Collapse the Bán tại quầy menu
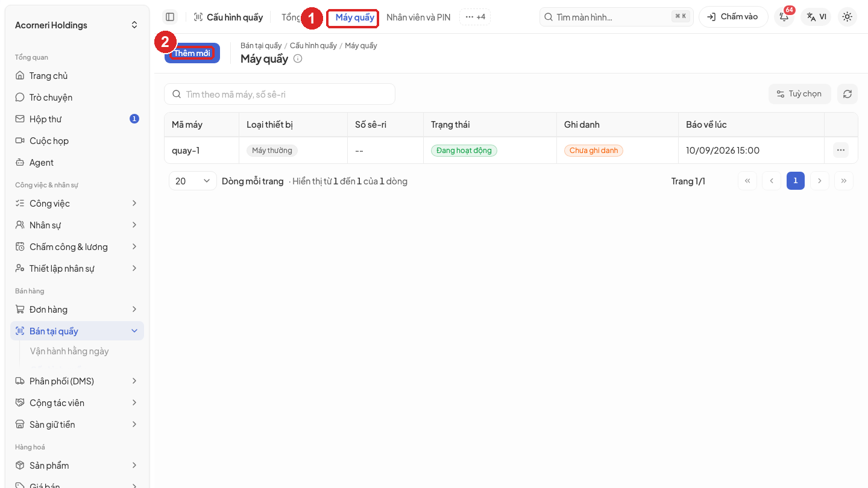 coord(77,331)
